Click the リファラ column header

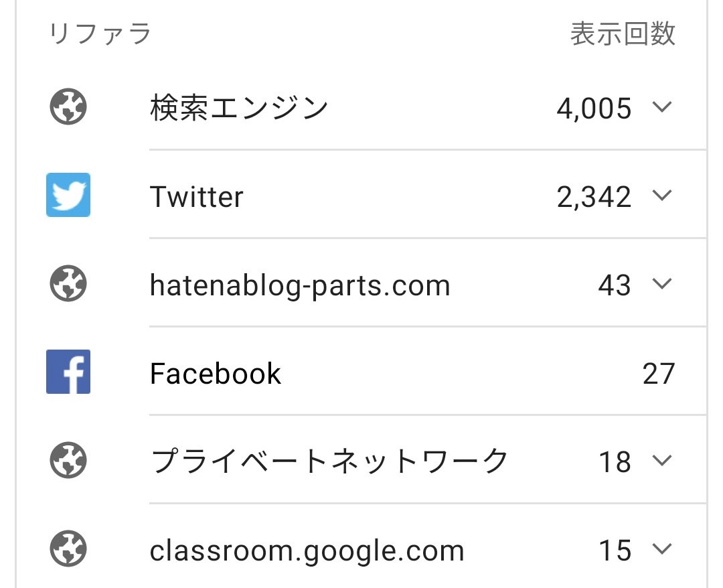pyautogui.click(x=100, y=33)
